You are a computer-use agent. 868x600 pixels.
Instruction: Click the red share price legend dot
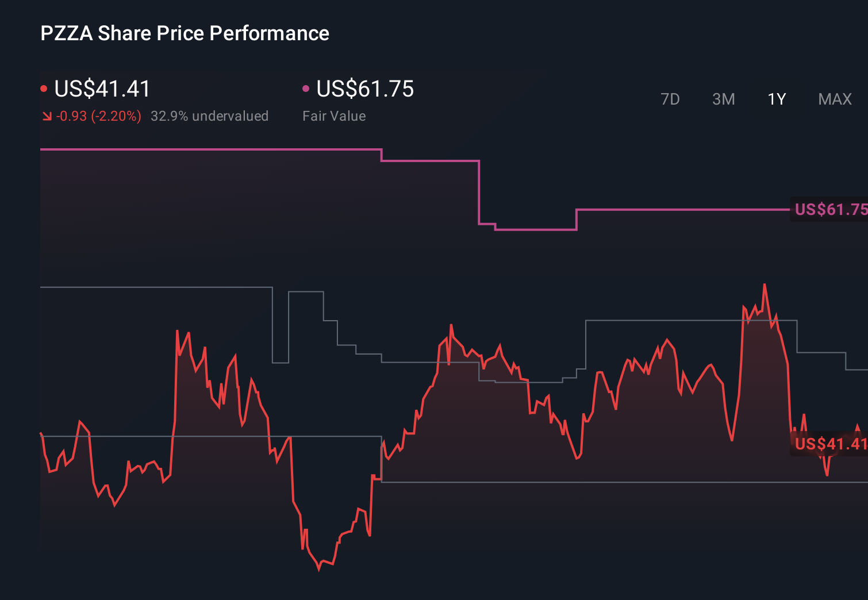tap(44, 88)
